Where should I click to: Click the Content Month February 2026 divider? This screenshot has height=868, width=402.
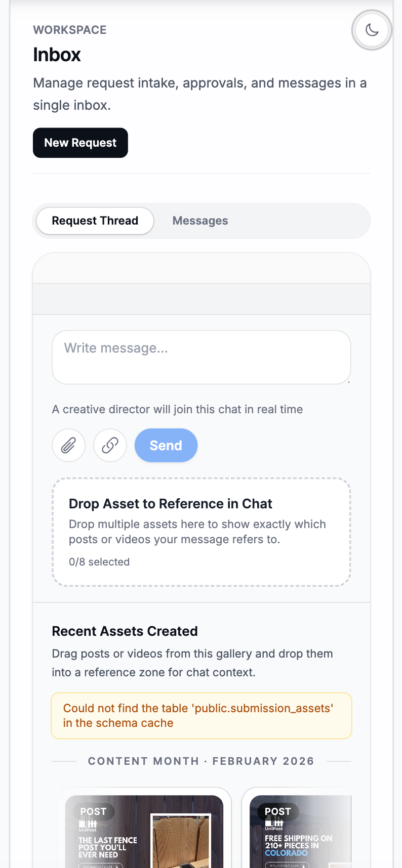[201, 761]
